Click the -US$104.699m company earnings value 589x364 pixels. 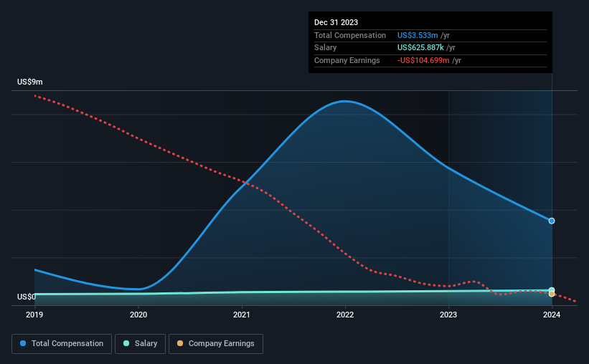423,60
